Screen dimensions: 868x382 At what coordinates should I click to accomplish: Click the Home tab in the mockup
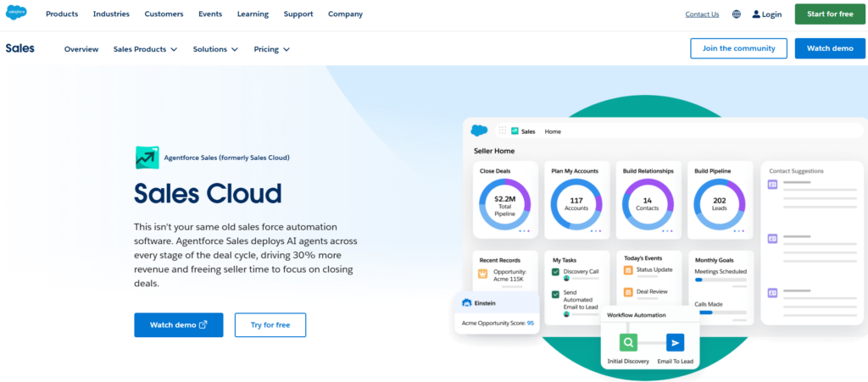(553, 131)
